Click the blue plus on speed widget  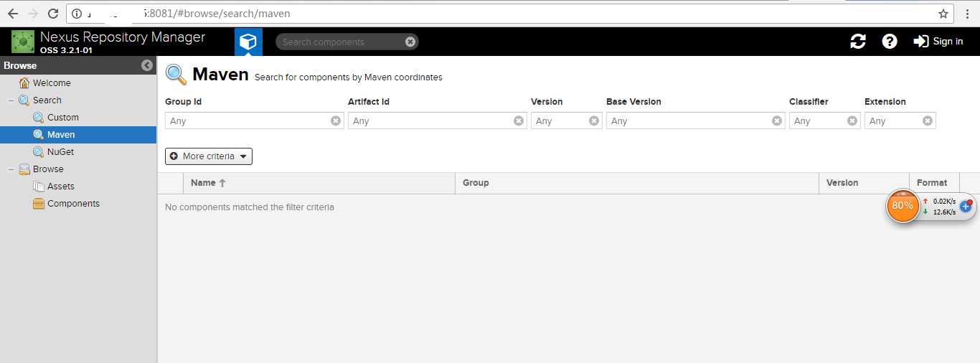(966, 207)
